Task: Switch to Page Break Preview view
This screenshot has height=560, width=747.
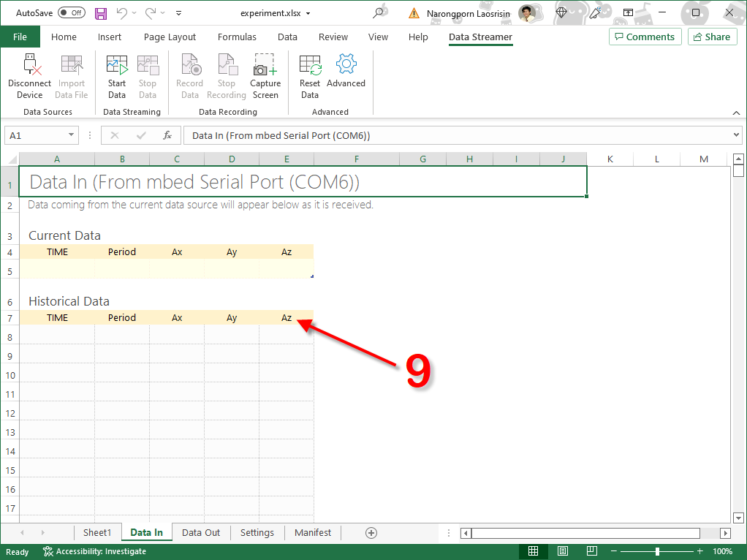Action: (x=592, y=551)
